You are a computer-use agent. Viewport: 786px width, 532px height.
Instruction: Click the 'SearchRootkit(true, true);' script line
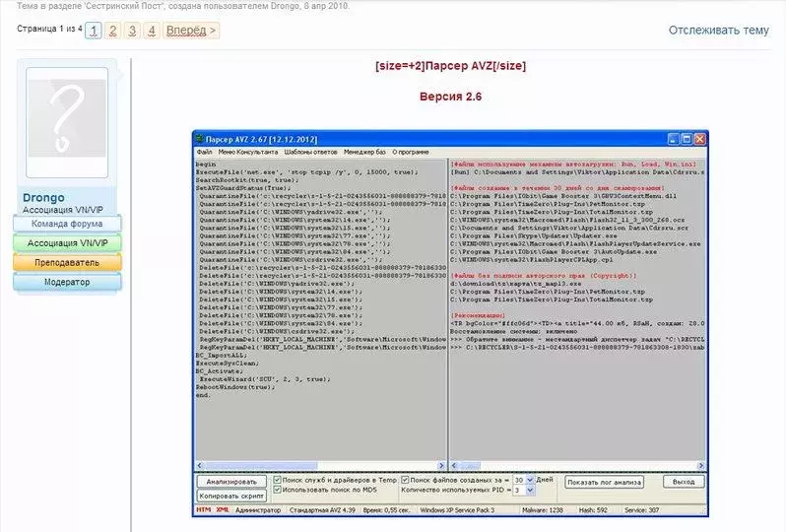(245, 180)
